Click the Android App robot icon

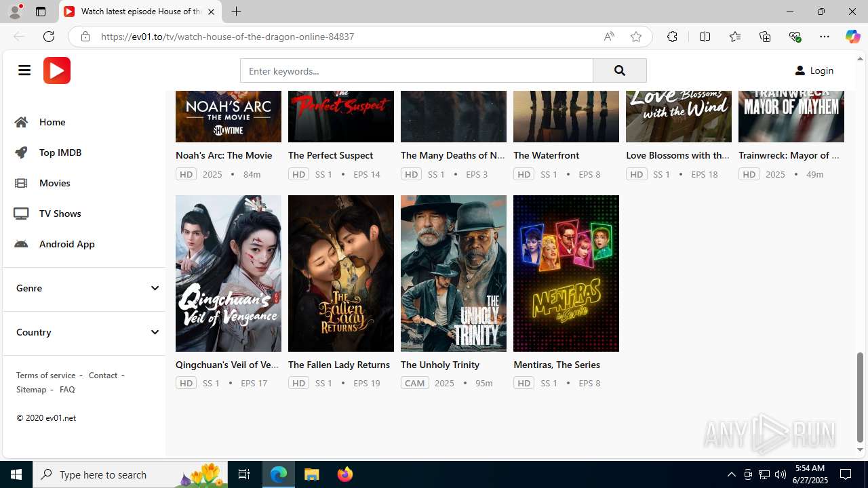coord(22,244)
